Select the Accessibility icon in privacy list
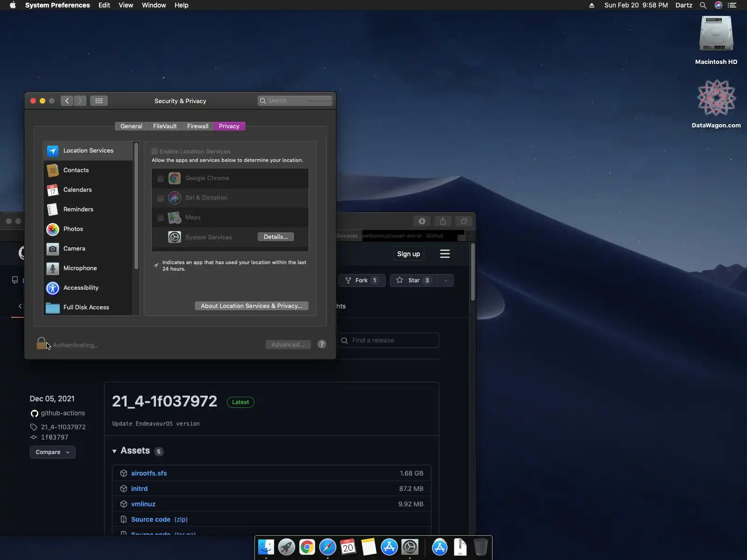The height and width of the screenshot is (560, 747). pos(53,288)
